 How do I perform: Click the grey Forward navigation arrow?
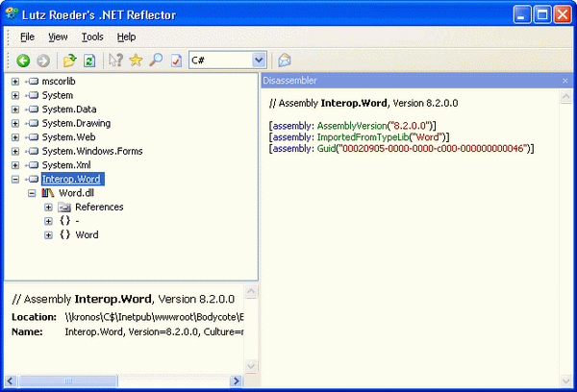pos(43,61)
